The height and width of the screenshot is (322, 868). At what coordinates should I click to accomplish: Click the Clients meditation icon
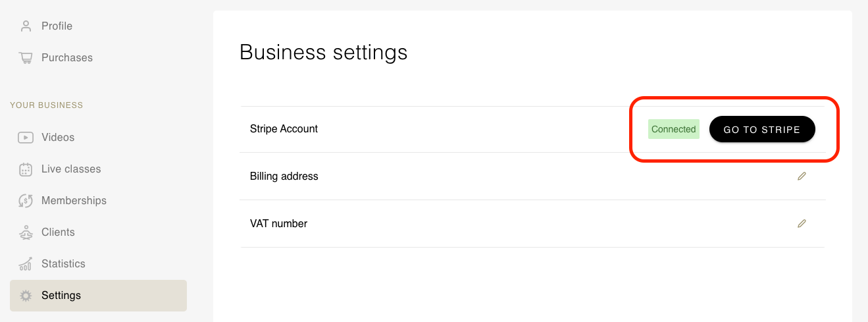coord(26,232)
